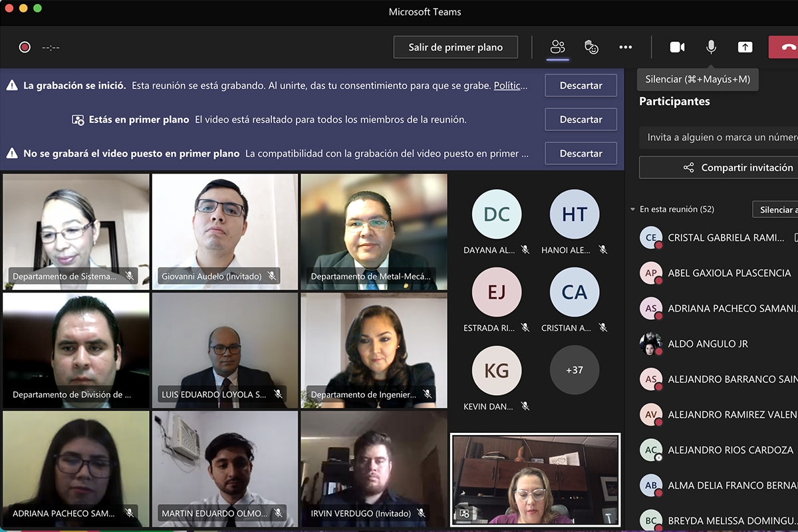Open the participants panel icon
This screenshot has height=532, width=798.
point(557,47)
